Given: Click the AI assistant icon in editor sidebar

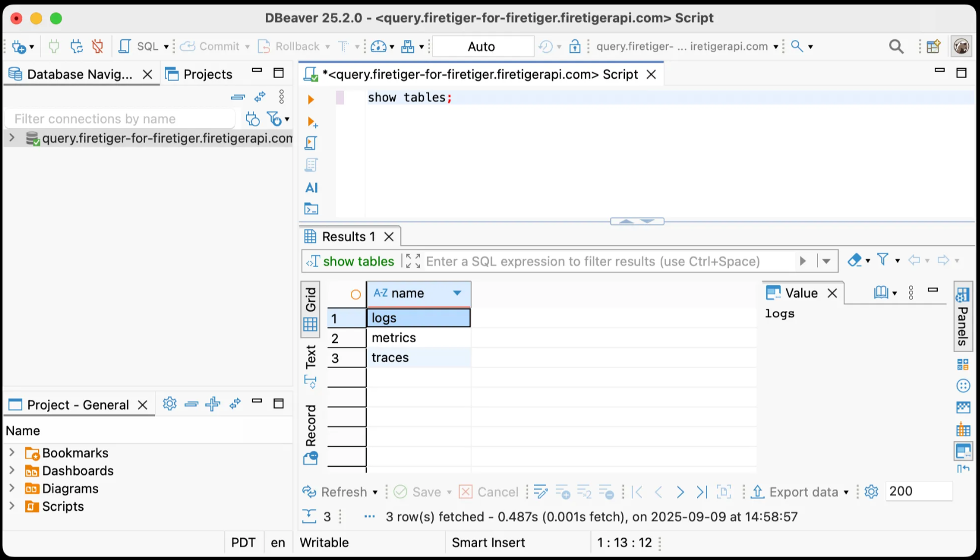Looking at the screenshot, I should click(x=312, y=188).
